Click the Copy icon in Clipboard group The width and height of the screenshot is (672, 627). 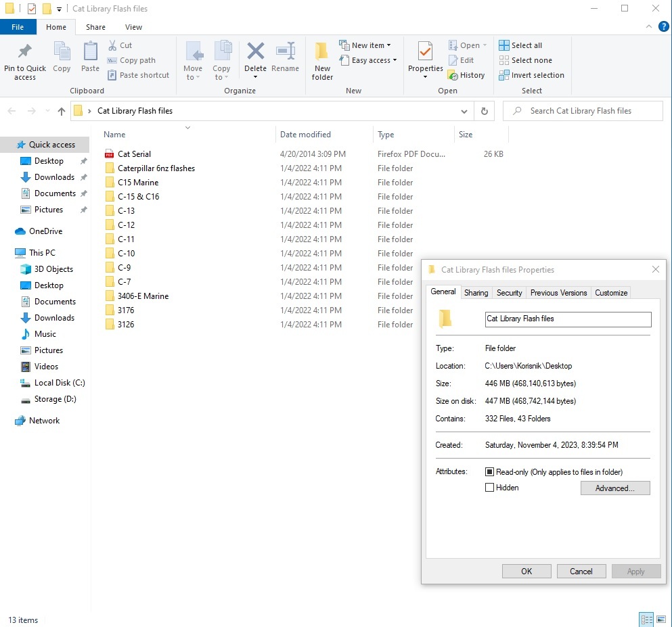(x=62, y=57)
